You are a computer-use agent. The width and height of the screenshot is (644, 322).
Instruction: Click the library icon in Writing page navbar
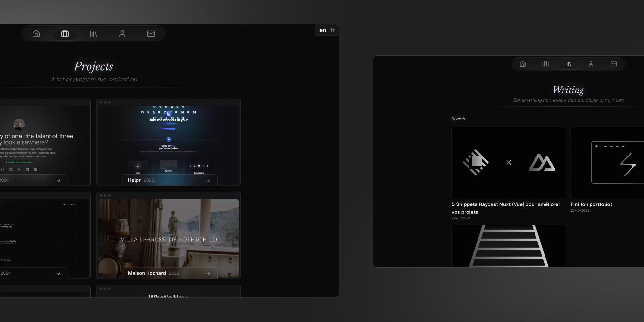click(x=568, y=64)
